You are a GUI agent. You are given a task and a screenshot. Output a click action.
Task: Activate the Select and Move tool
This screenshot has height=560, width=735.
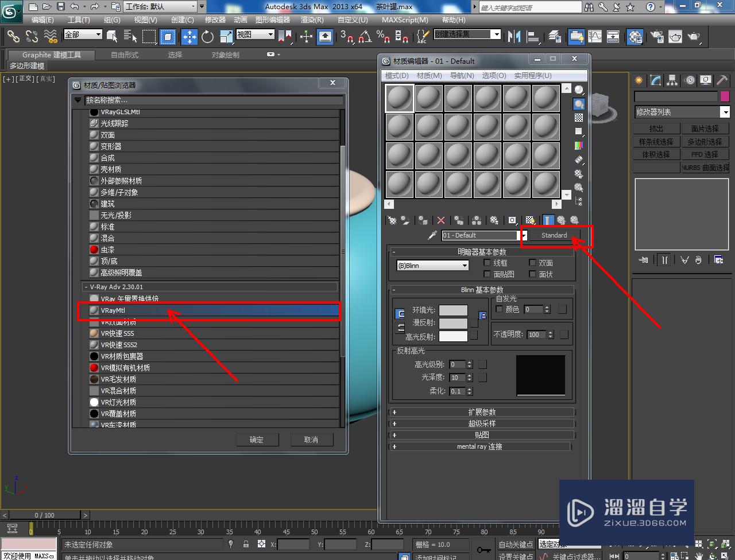click(189, 36)
